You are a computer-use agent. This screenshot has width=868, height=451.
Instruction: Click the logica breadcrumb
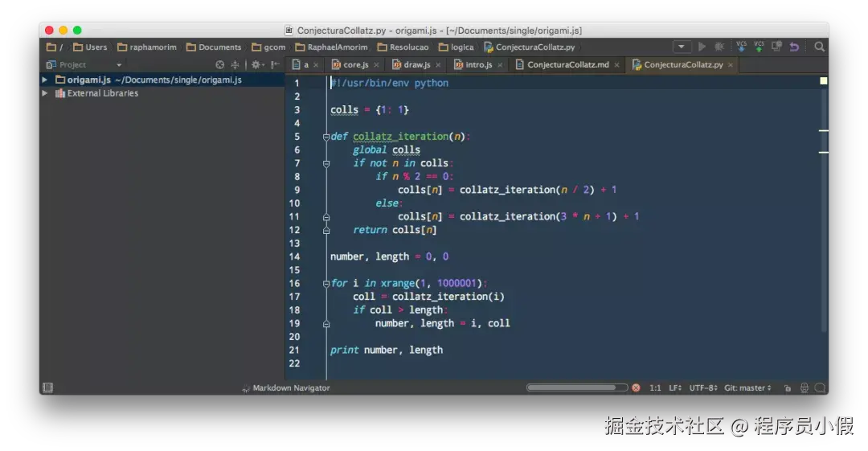click(x=457, y=47)
